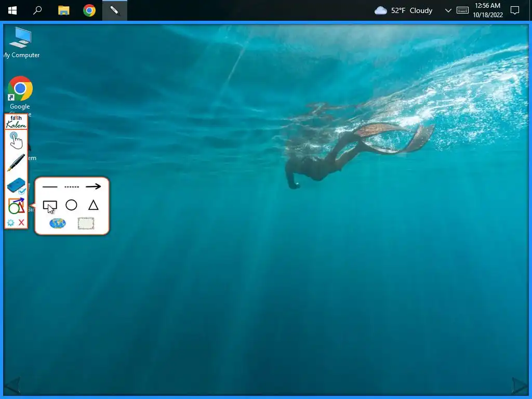The height and width of the screenshot is (399, 532).
Task: Close Fatih Kalem with red X
Action: [x=21, y=222]
